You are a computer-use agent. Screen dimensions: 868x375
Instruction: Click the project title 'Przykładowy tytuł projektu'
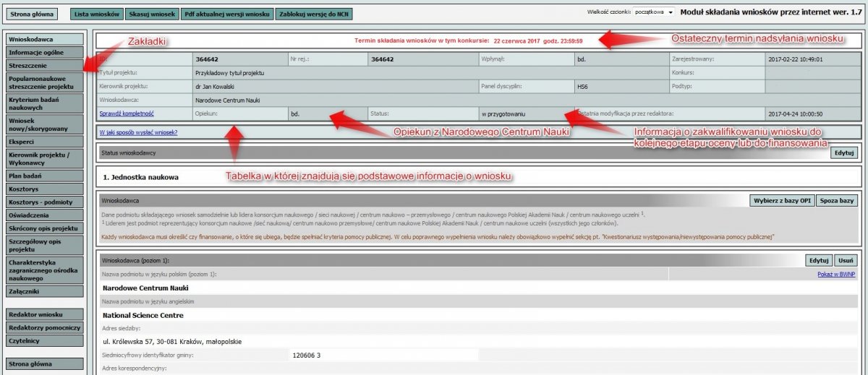(x=230, y=73)
